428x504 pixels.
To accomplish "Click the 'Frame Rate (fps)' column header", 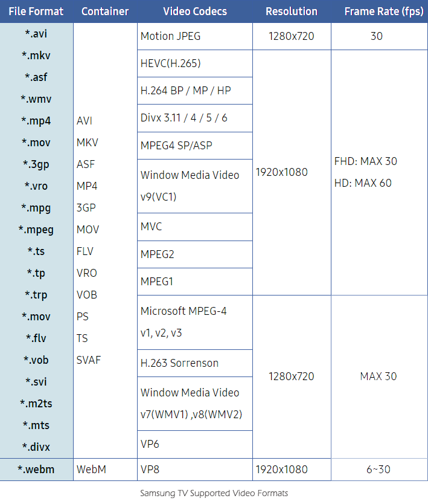I will click(x=384, y=11).
